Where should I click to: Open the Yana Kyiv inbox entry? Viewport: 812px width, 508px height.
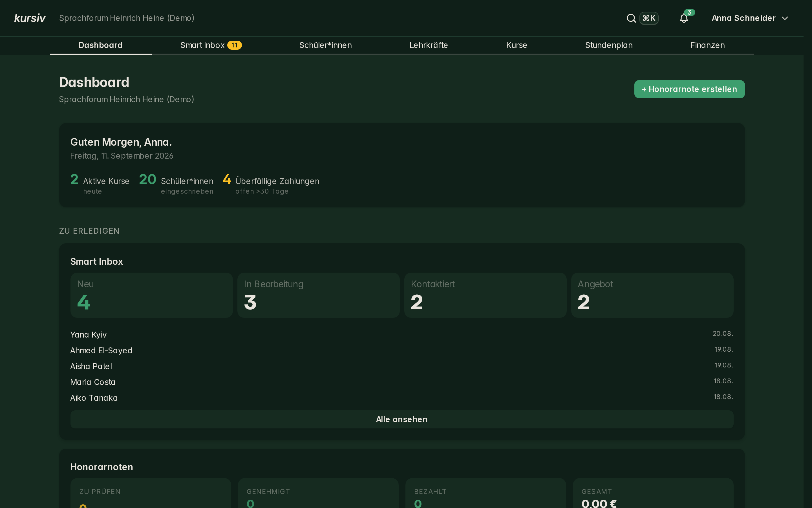pos(402,334)
